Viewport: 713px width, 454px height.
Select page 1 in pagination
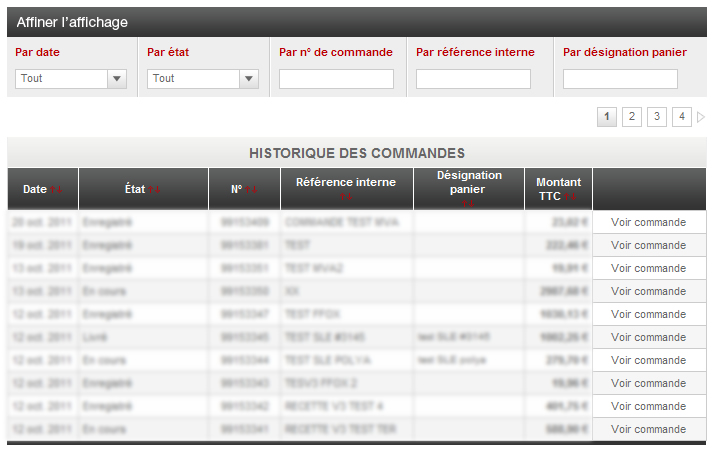607,117
